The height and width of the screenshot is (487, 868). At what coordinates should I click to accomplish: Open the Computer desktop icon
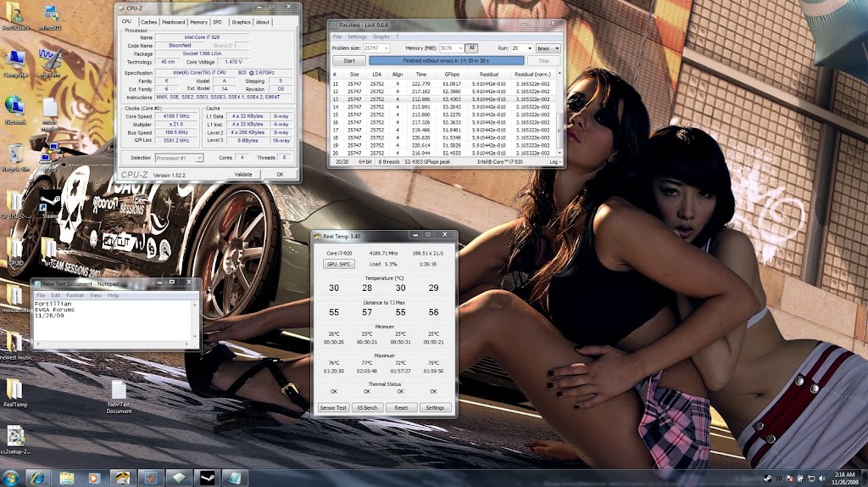14,60
